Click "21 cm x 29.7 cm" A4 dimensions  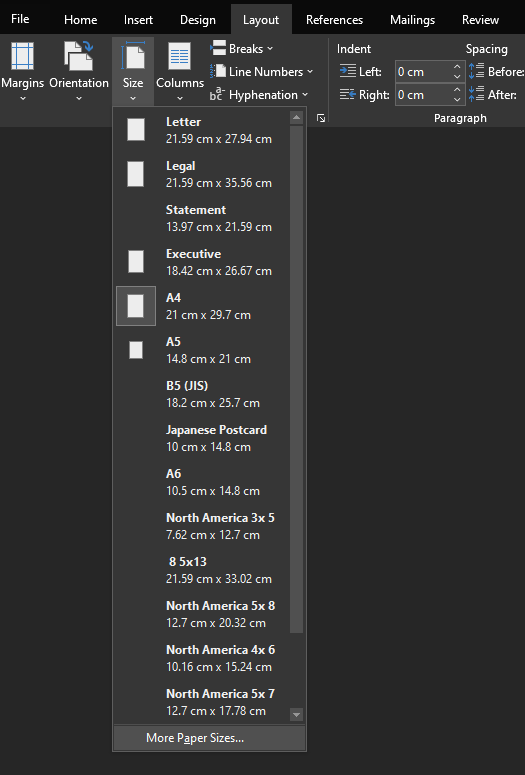tap(208, 315)
